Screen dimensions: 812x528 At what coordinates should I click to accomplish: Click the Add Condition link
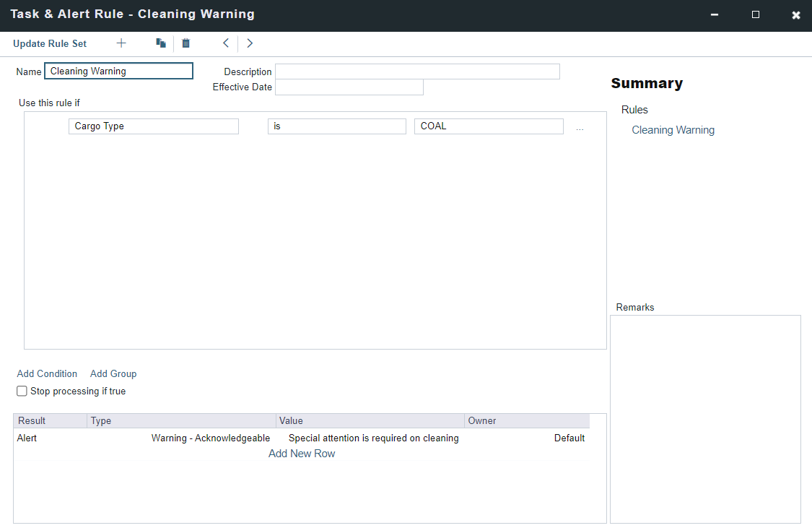[x=47, y=373]
